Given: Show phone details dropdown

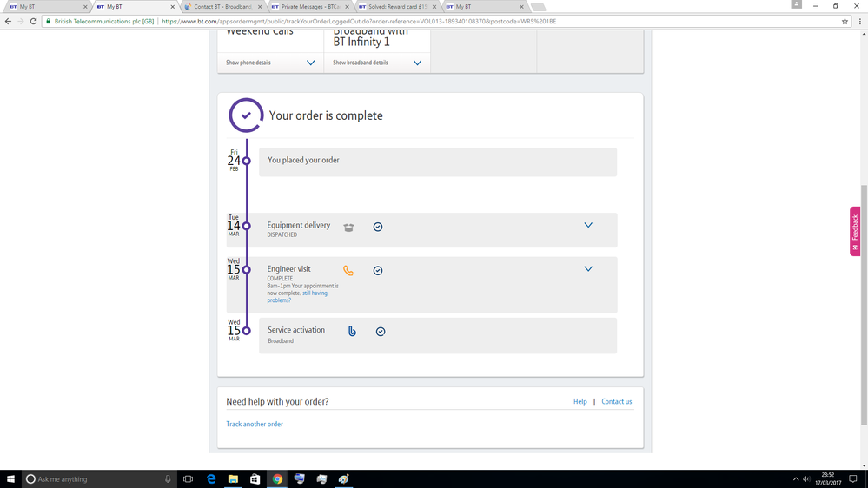Looking at the screenshot, I should [x=270, y=63].
